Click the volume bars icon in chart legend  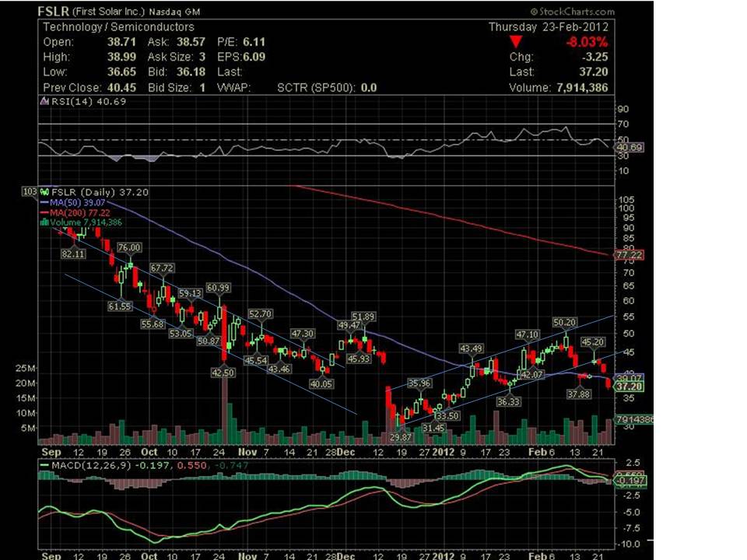tap(45, 222)
